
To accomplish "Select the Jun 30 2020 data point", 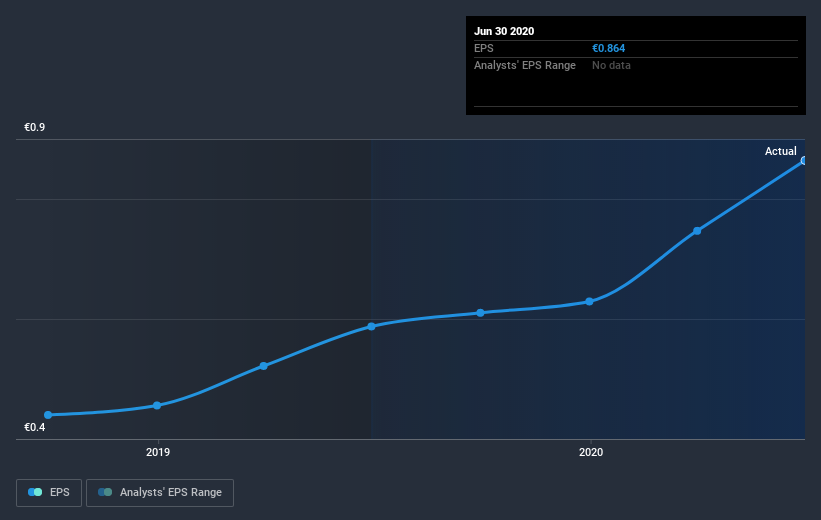I will (x=804, y=161).
